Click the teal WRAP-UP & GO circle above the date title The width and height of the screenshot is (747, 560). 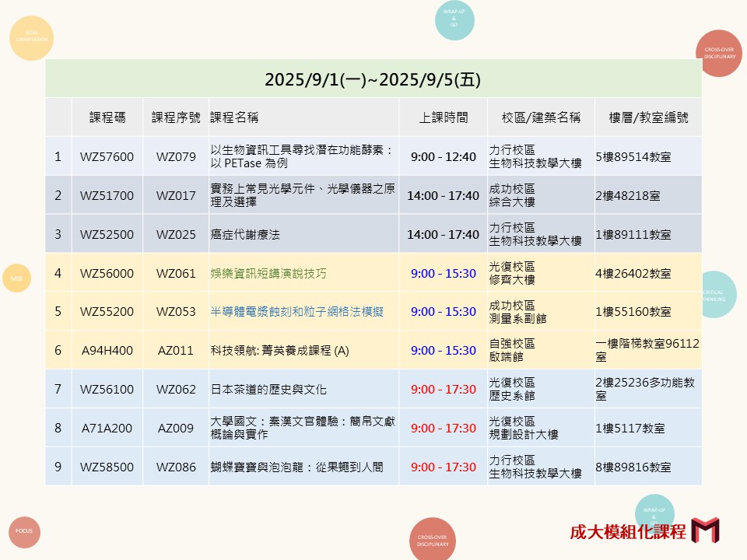pos(454,19)
